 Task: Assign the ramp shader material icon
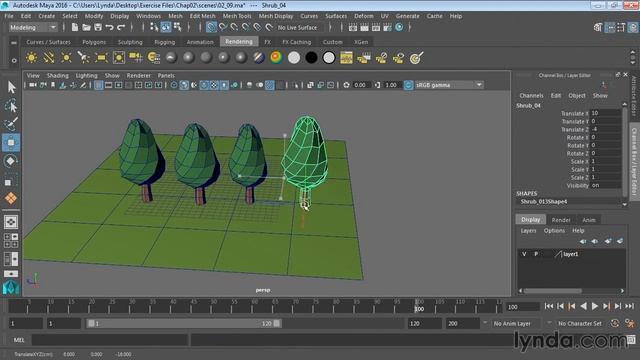click(276, 58)
